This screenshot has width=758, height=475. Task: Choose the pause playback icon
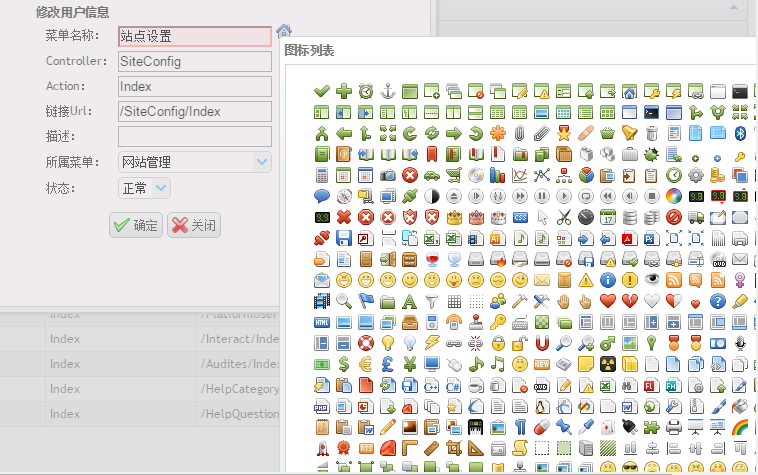[x=542, y=196]
